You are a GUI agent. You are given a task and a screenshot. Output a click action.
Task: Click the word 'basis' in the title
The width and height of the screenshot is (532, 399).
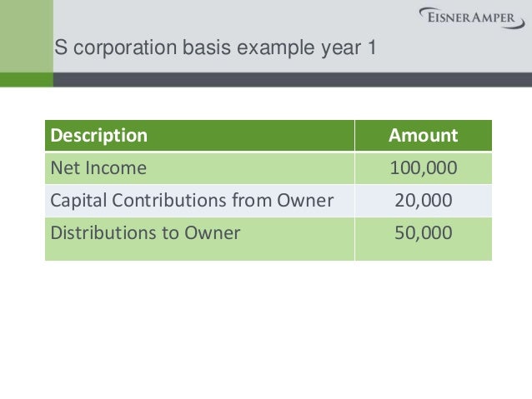tap(207, 47)
